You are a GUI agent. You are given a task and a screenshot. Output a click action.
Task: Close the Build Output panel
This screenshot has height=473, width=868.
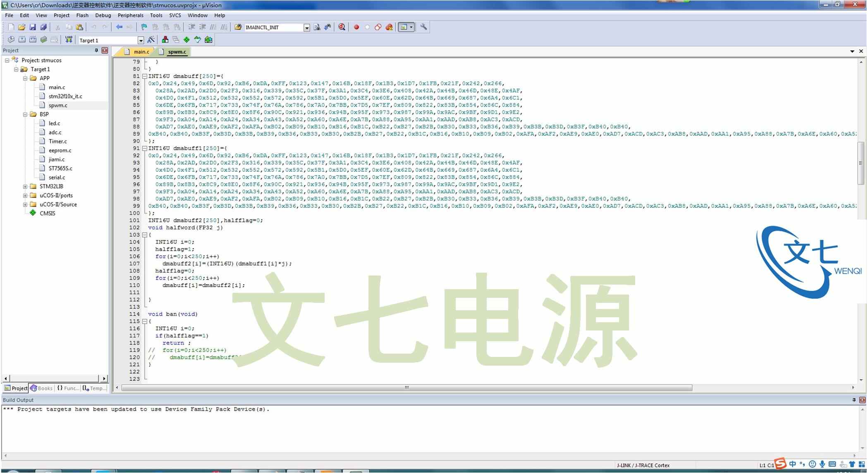pyautogui.click(x=862, y=400)
